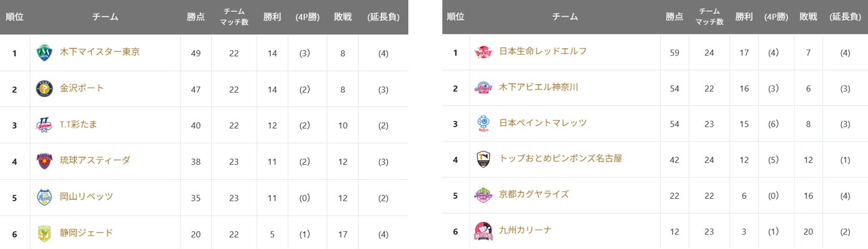The width and height of the screenshot is (868, 249).
Task: Click the 木下マイスター東京 team logo
Action: pos(44,53)
